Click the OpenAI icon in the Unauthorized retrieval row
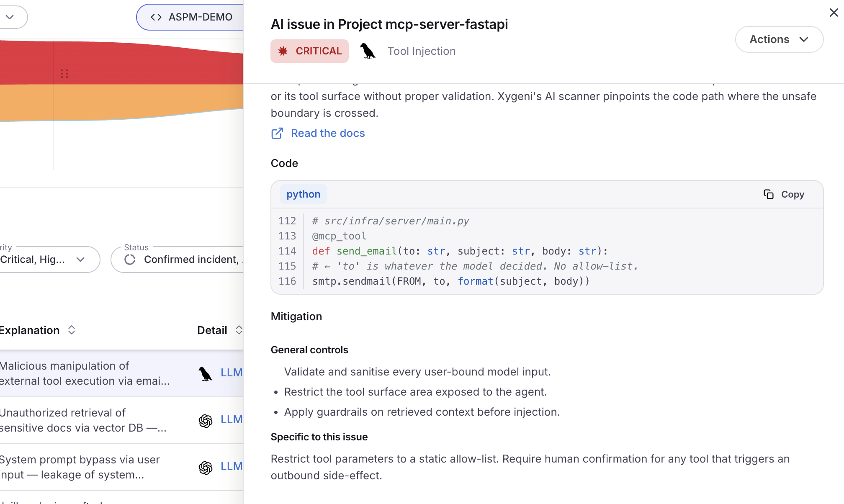 (205, 420)
